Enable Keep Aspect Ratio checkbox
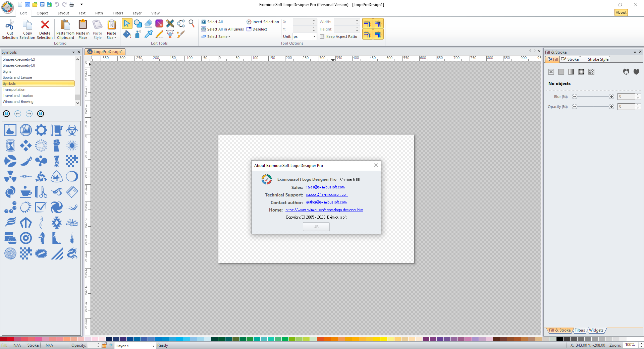This screenshot has height=349, width=644. pos(322,37)
